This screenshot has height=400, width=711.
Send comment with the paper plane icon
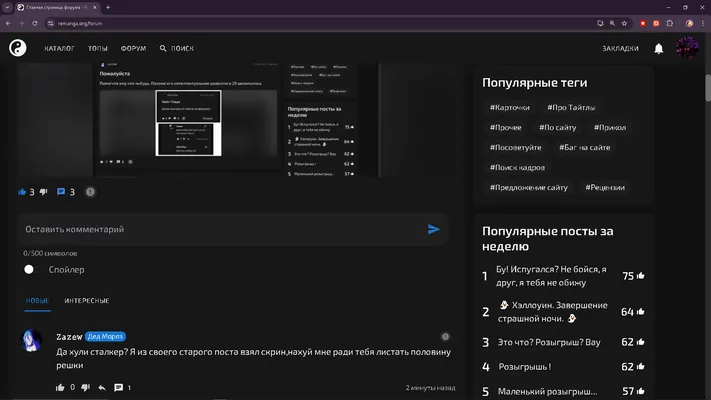coord(433,229)
